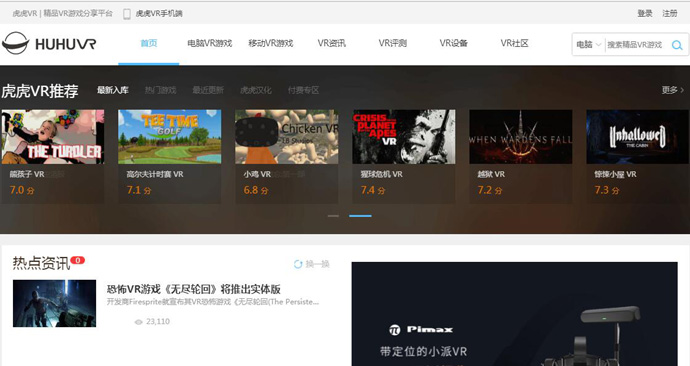This screenshot has width=690, height=366.
Task: Open the 电脑 platform dropdown
Action: tap(589, 44)
